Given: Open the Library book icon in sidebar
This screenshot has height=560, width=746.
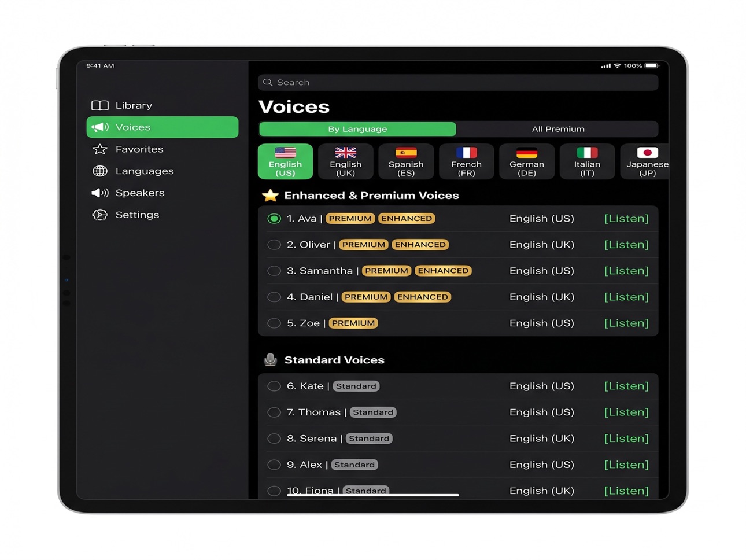Looking at the screenshot, I should tap(100, 105).
